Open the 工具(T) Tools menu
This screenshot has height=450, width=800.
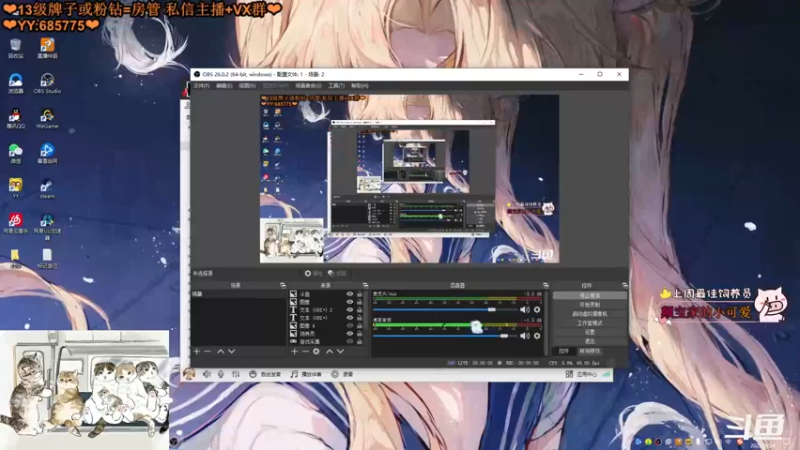click(x=336, y=86)
